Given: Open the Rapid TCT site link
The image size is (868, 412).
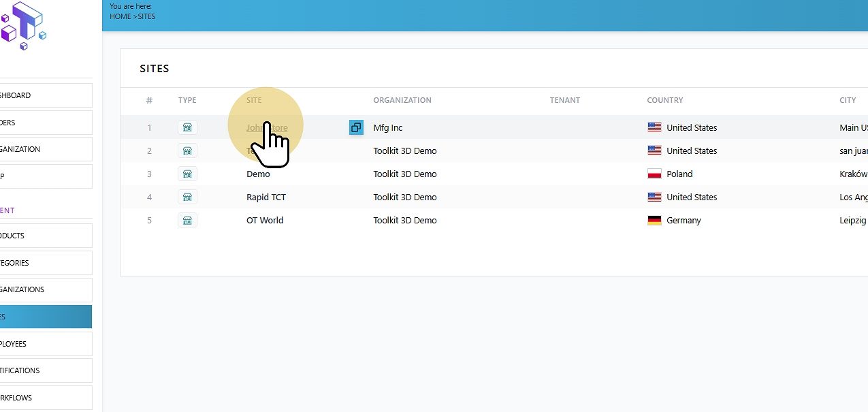Looking at the screenshot, I should (266, 197).
